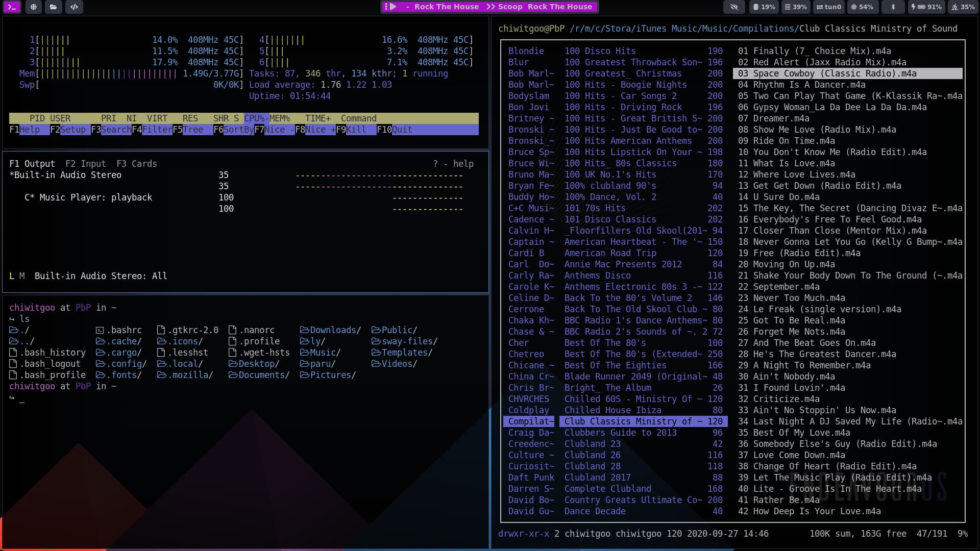Switch to the F2 Input tab in mixer

[x=86, y=164]
